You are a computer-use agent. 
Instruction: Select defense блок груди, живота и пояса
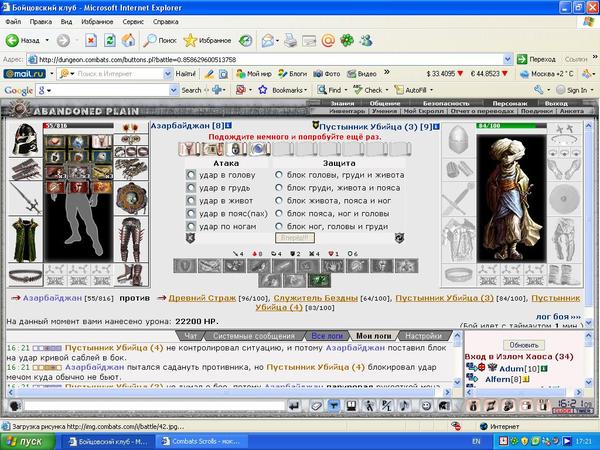pos(279,188)
